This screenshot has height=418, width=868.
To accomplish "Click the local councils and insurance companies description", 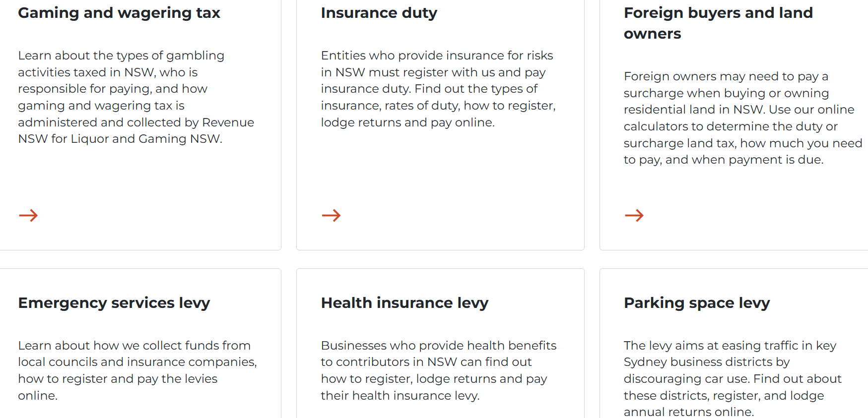I will (x=137, y=370).
